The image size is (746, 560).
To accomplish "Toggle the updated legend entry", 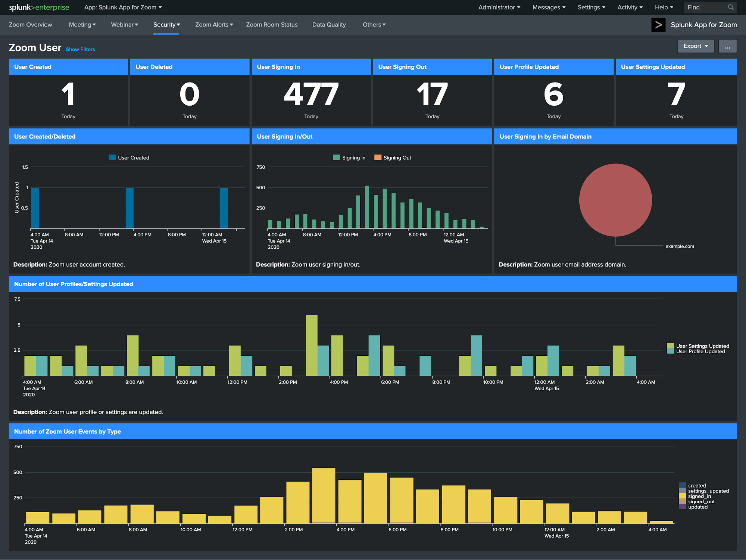I will pos(693,507).
